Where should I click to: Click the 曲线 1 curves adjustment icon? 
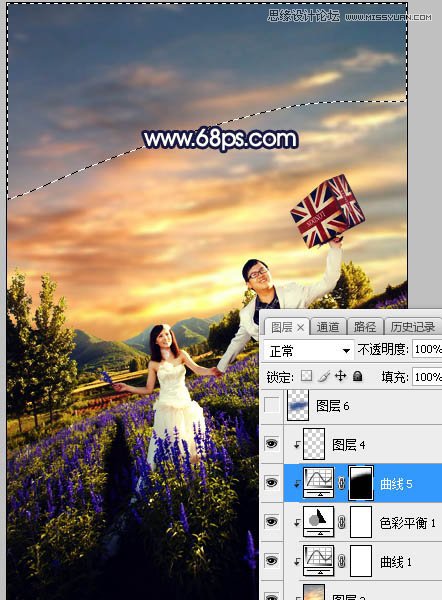click(318, 561)
